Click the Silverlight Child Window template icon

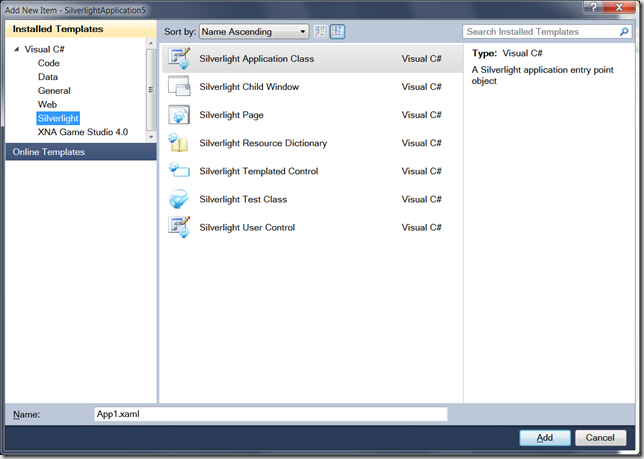tap(179, 86)
